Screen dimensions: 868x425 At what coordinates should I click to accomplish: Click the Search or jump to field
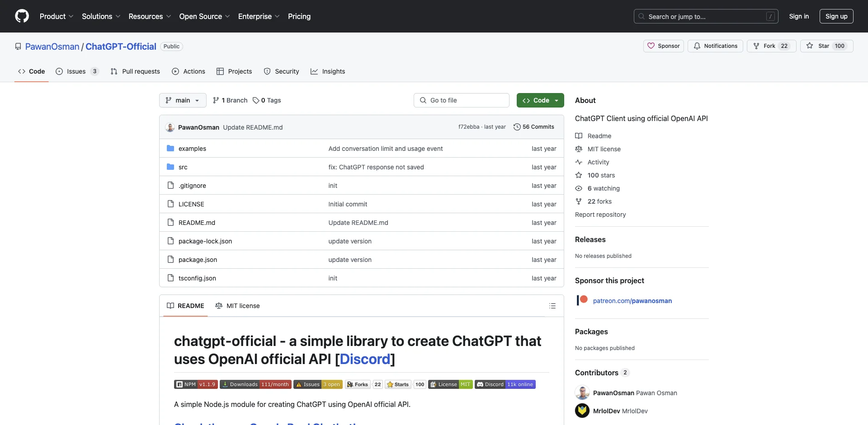click(x=706, y=16)
